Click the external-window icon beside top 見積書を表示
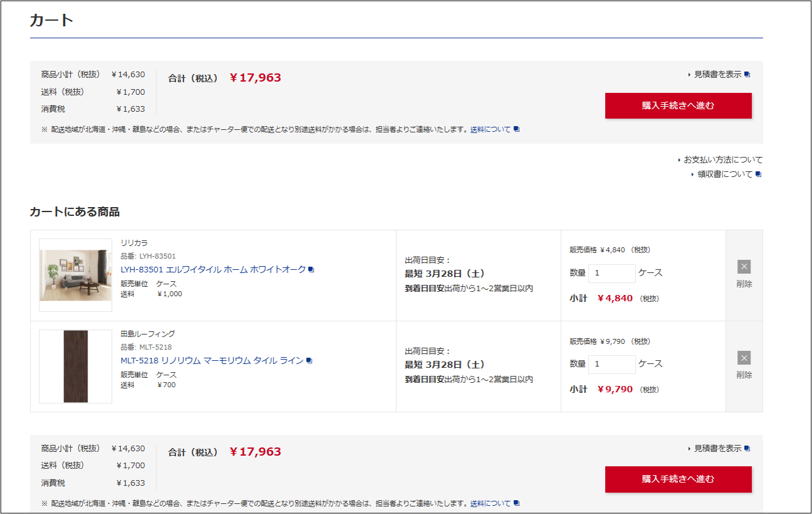This screenshot has height=514, width=812. [x=747, y=75]
